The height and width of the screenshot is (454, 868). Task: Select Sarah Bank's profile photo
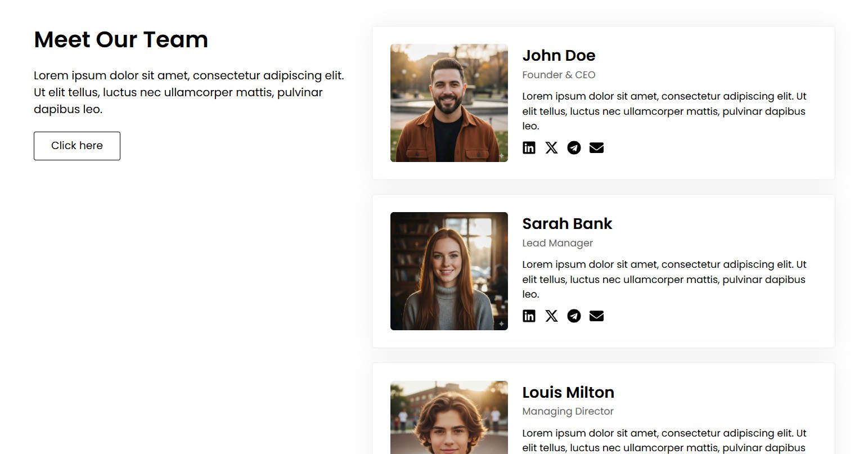point(449,271)
